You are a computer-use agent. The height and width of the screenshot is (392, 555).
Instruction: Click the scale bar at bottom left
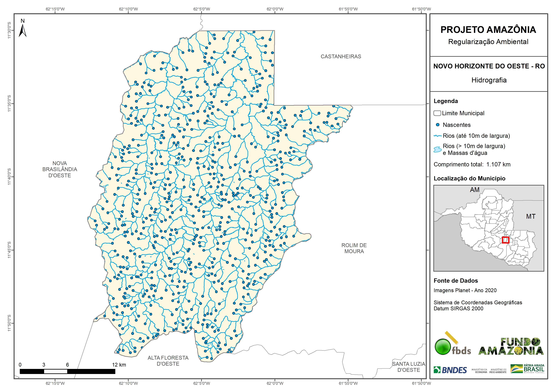click(x=67, y=371)
